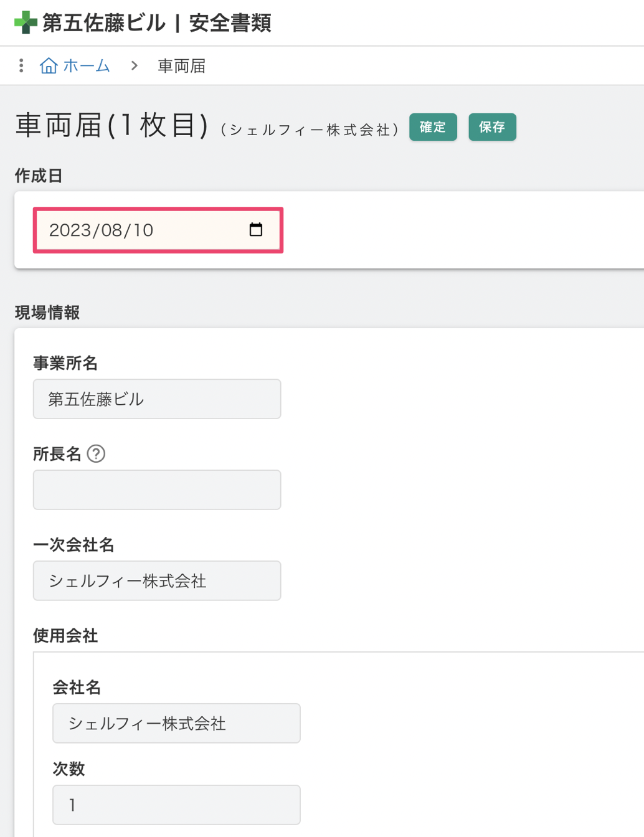Image resolution: width=644 pixels, height=837 pixels.
Task: Click the 保存 button
Action: pos(492,127)
